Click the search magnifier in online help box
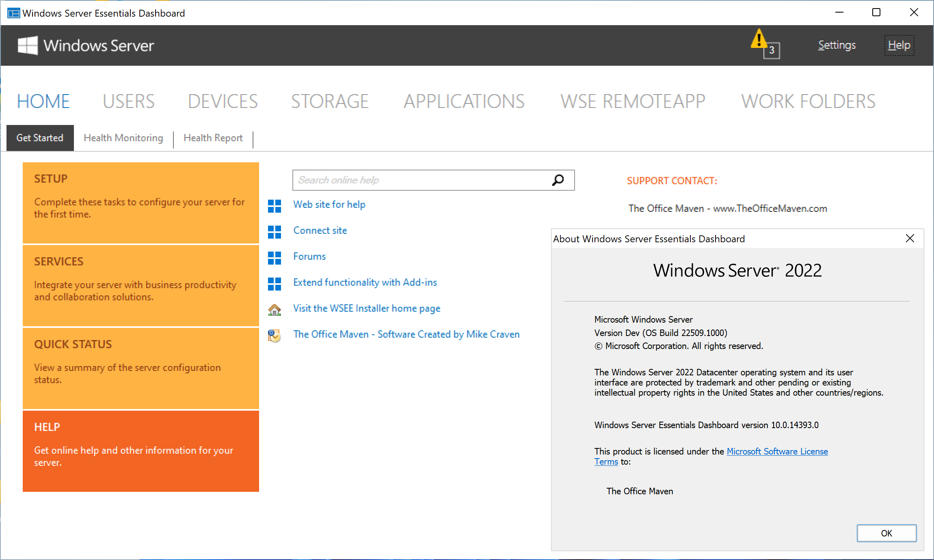Screen dimensions: 934x560 tap(558, 180)
